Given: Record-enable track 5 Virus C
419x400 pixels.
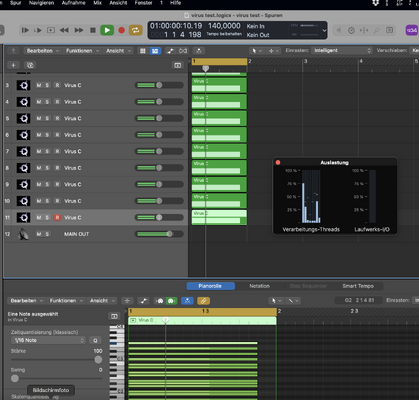Looking at the screenshot, I should pos(57,118).
